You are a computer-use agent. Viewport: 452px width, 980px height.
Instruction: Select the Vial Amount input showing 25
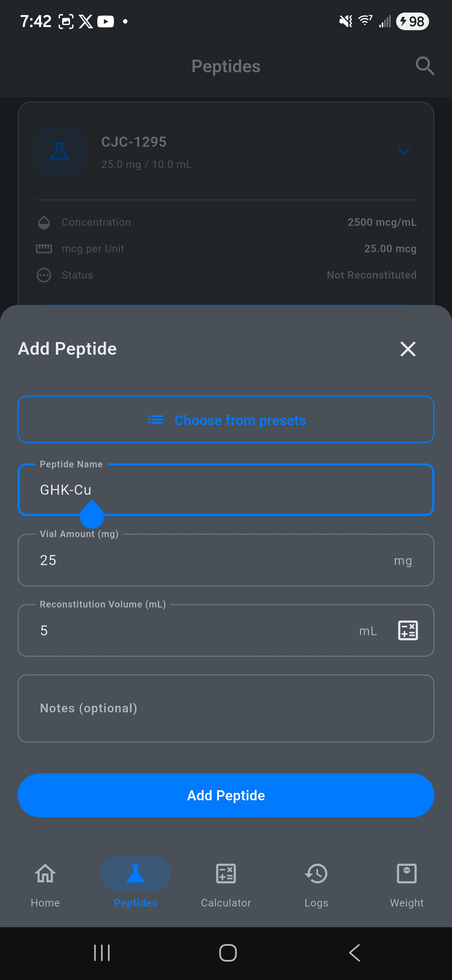coord(226,560)
